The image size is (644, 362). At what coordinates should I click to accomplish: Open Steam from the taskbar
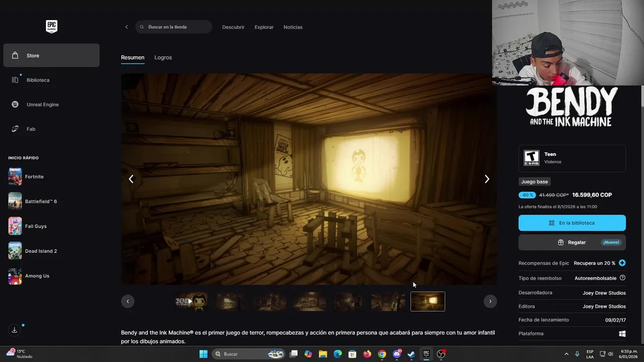click(412, 354)
